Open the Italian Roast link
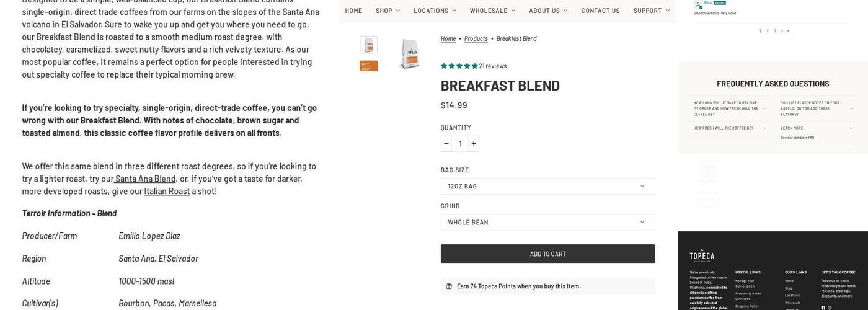 pyautogui.click(x=167, y=191)
